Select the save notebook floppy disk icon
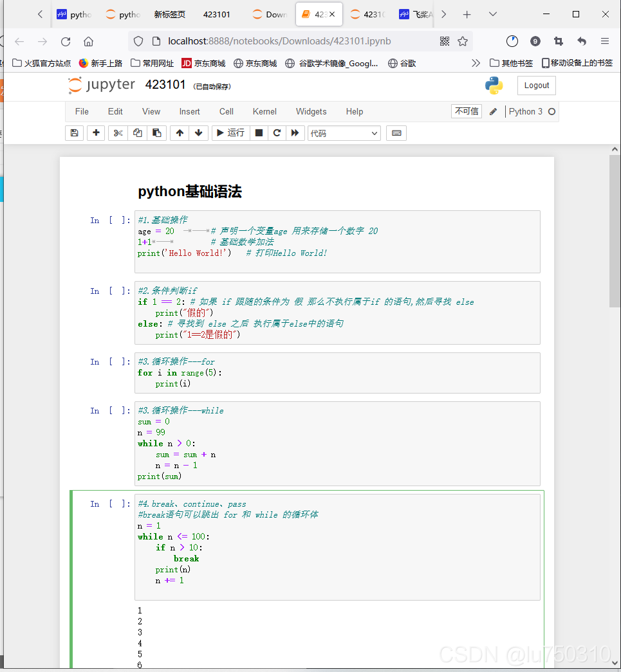The width and height of the screenshot is (621, 672). pos(74,132)
